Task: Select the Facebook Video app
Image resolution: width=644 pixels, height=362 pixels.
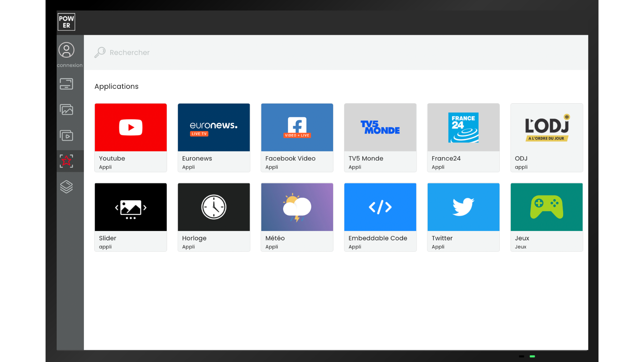Action: [297, 137]
